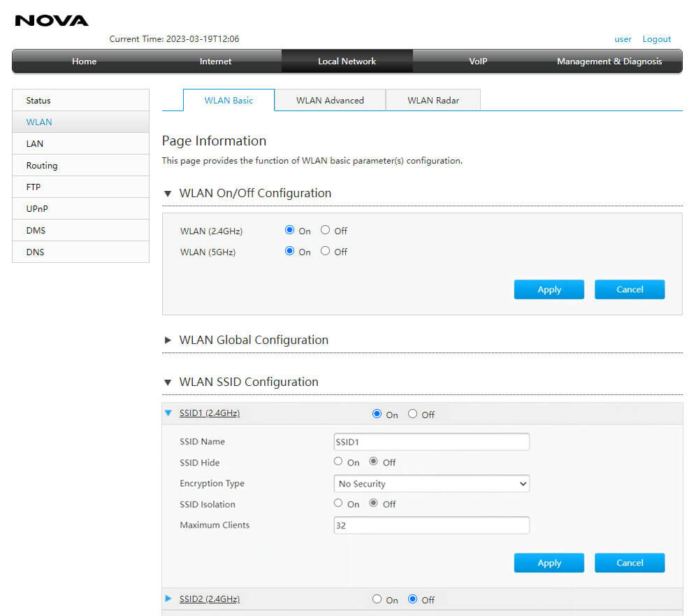The height and width of the screenshot is (616, 689).
Task: Click the NOVA logo
Action: 52,20
